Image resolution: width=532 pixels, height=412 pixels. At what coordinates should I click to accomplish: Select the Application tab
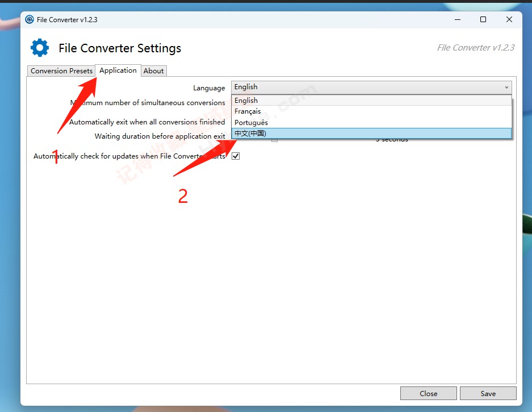(118, 70)
